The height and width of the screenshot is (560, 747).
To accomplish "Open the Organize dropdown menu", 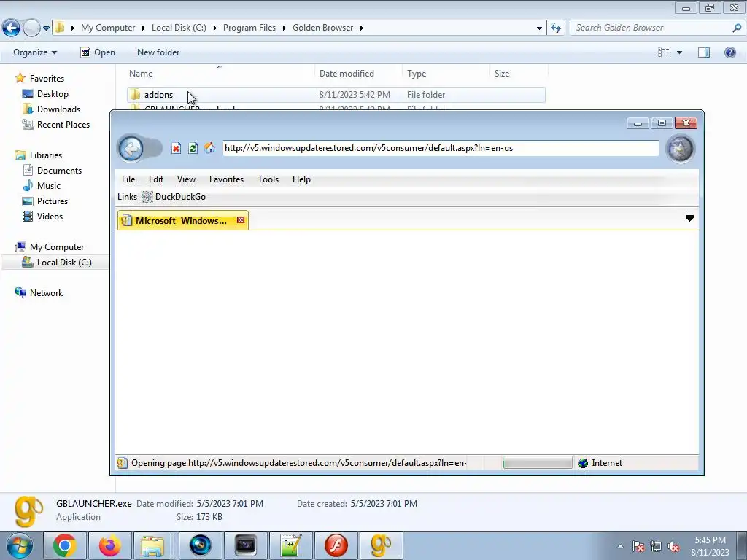I will point(35,52).
